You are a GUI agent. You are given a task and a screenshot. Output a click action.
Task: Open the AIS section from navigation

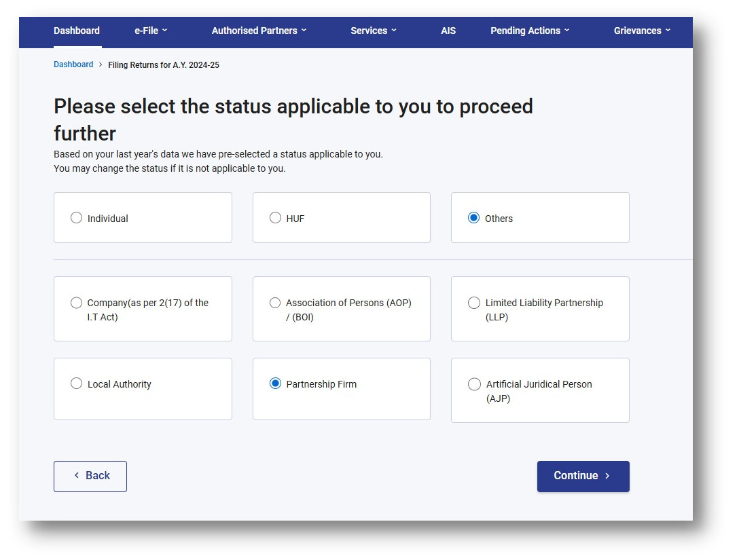pos(448,31)
